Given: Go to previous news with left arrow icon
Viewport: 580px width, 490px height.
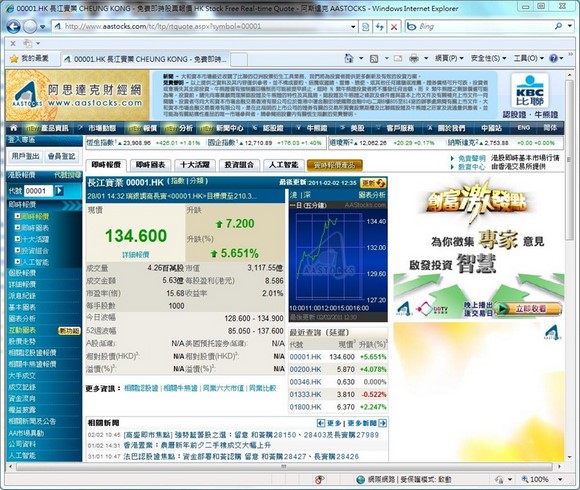Looking at the screenshot, I should click(321, 423).
